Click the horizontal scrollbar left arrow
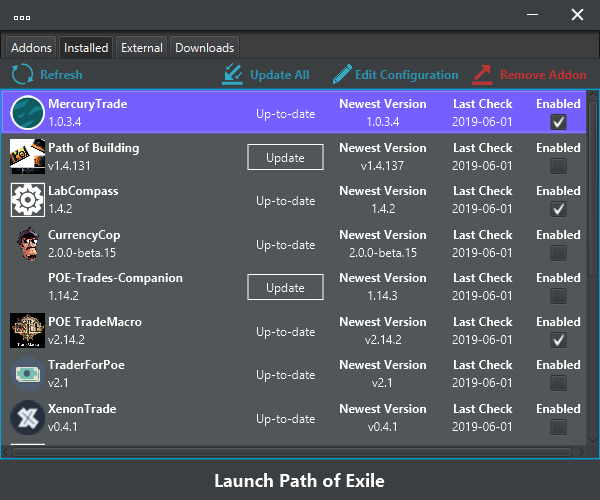The image size is (600, 500). click(5, 452)
